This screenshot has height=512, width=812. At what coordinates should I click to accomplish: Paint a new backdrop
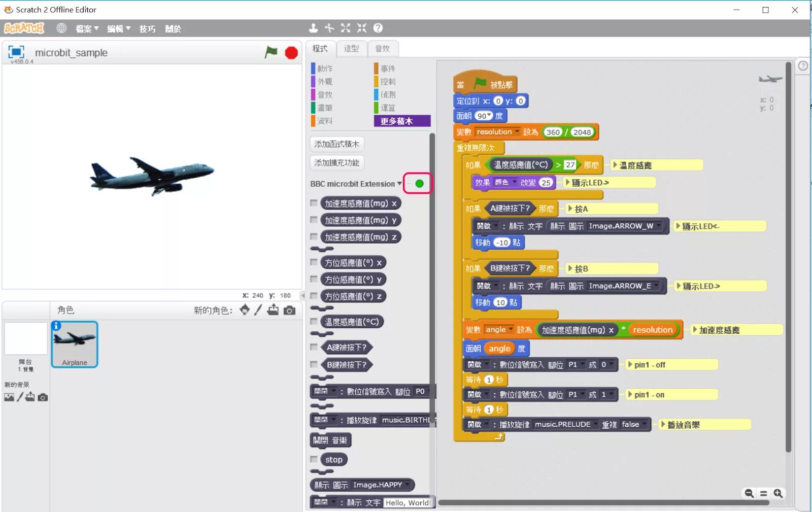point(20,397)
